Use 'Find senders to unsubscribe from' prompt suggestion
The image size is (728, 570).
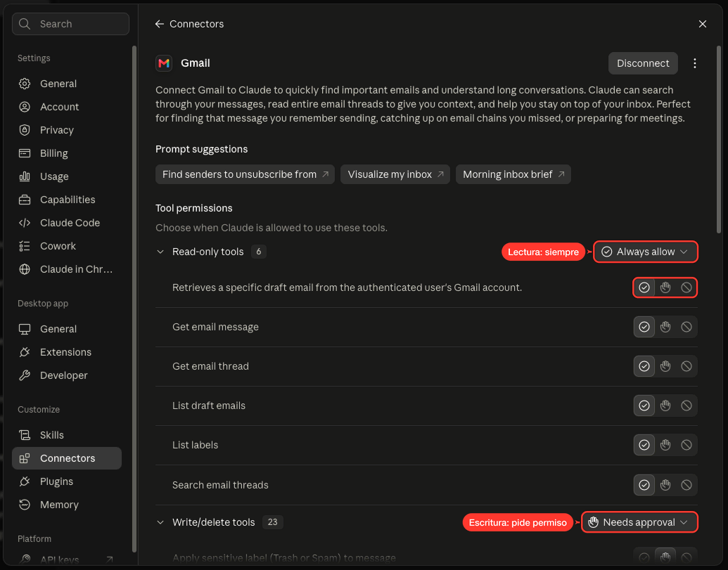click(x=245, y=175)
